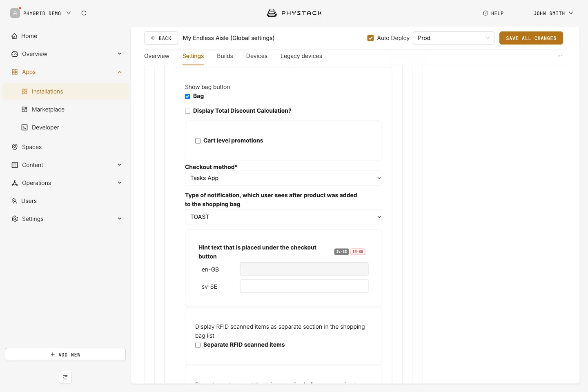Click the Marketplace icon
Image resolution: width=588 pixels, height=392 pixels.
24,109
